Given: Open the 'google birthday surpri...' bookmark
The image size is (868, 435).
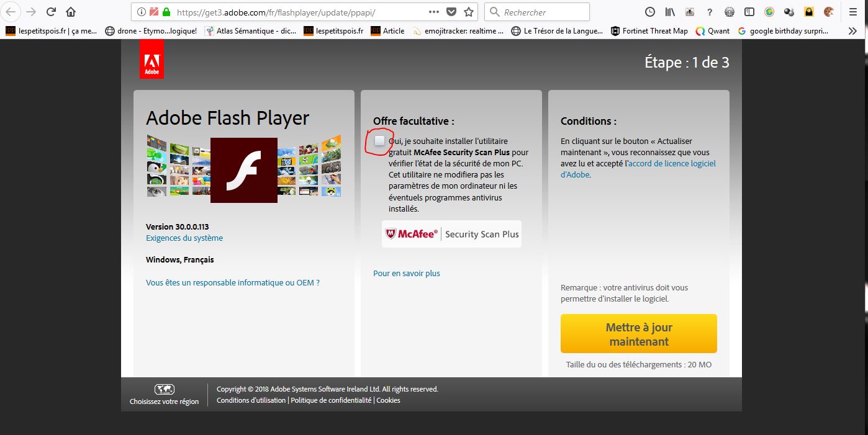Looking at the screenshot, I should point(784,31).
